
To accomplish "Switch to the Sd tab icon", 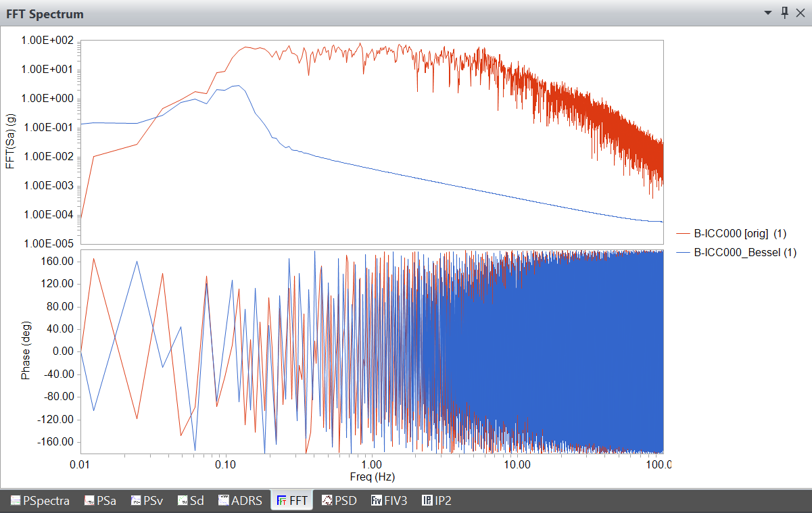I will (183, 501).
